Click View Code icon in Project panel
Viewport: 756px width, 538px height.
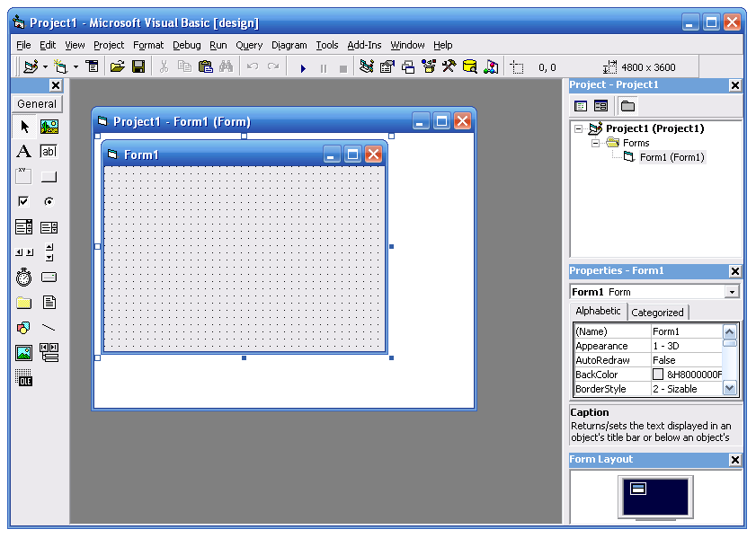[581, 106]
